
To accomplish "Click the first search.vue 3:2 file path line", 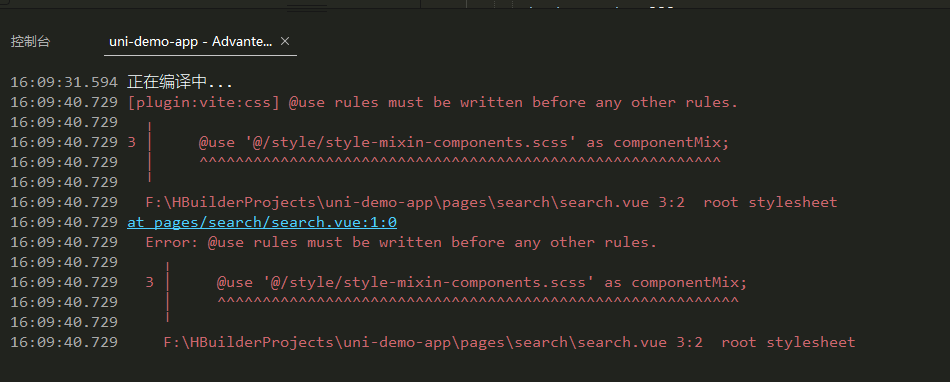I will 491,202.
